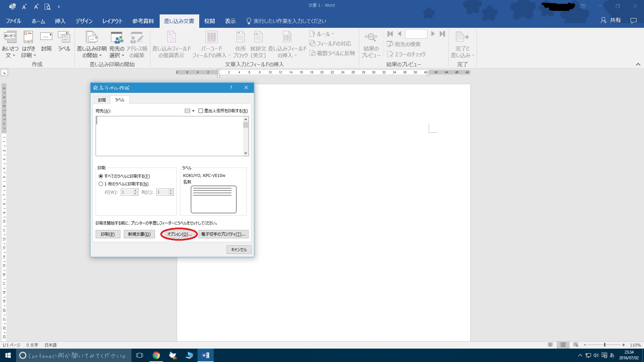Open the あいさつ文 greeting dropdown
The image size is (644, 362).
coord(10,45)
